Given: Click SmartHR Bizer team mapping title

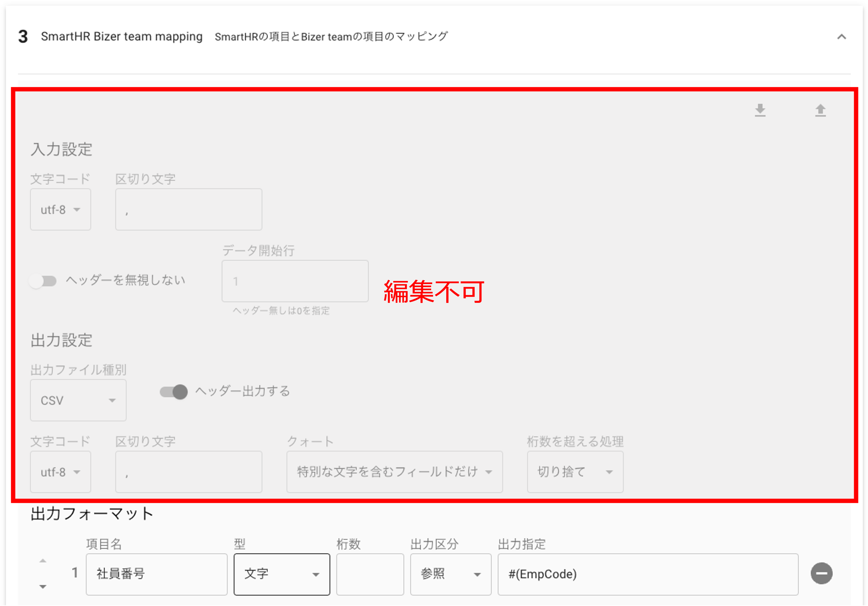Looking at the screenshot, I should click(122, 37).
